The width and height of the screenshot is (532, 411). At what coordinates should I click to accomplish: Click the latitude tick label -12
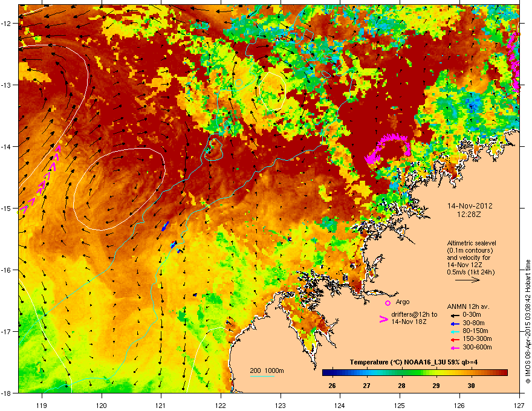tap(6, 24)
